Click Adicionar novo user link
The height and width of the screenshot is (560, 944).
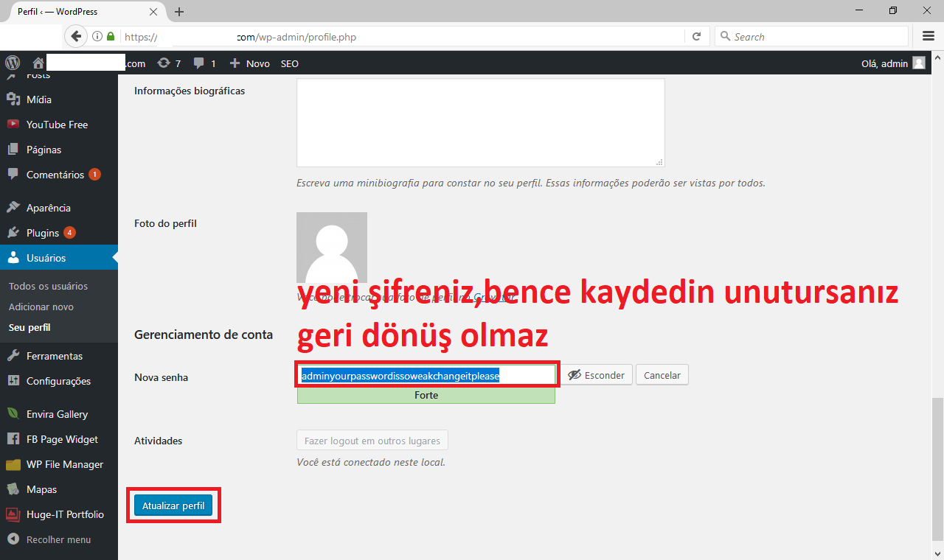tap(41, 307)
